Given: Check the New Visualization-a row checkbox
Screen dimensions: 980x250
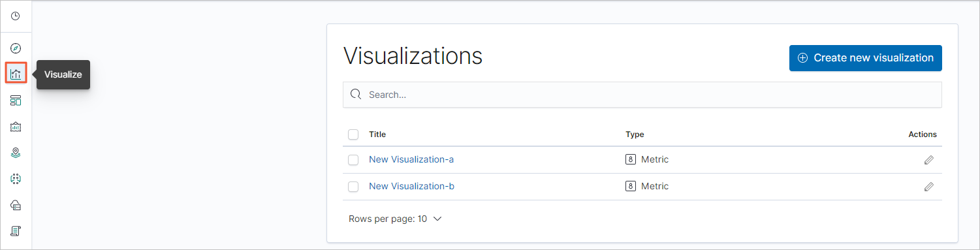Looking at the screenshot, I should tap(353, 160).
